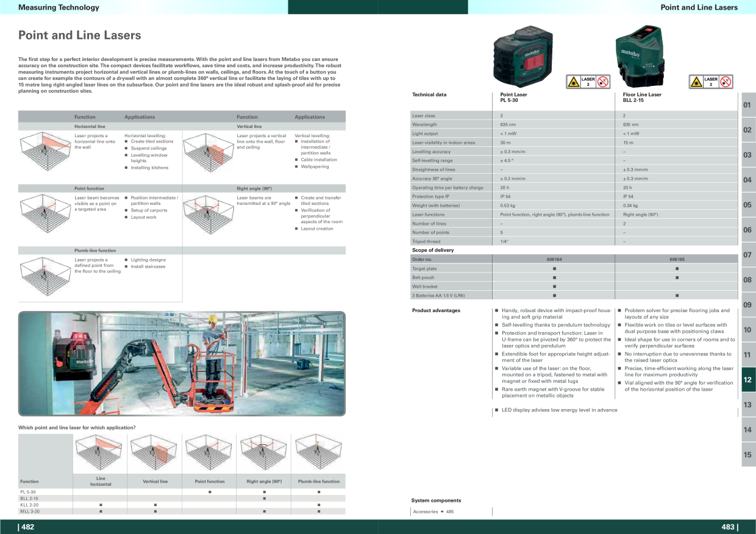This screenshot has height=534, width=756.
Task: Click the diagram above the 'Point function' column header
Action: tap(209, 453)
